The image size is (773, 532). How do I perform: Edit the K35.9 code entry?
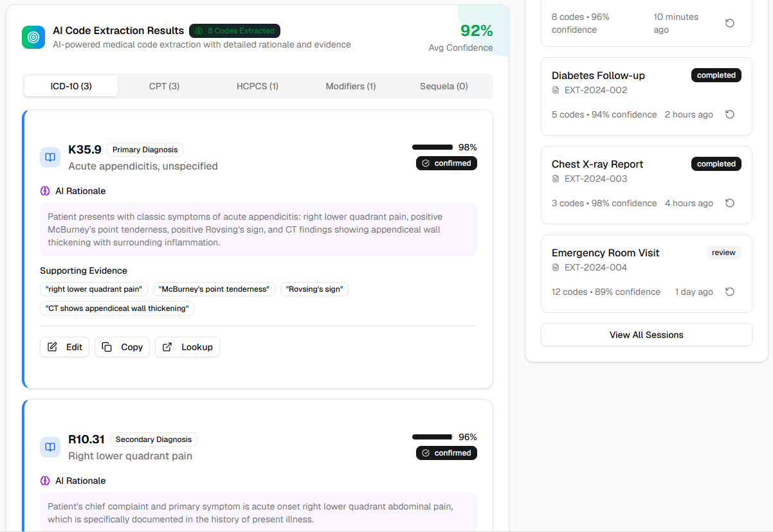click(x=65, y=347)
